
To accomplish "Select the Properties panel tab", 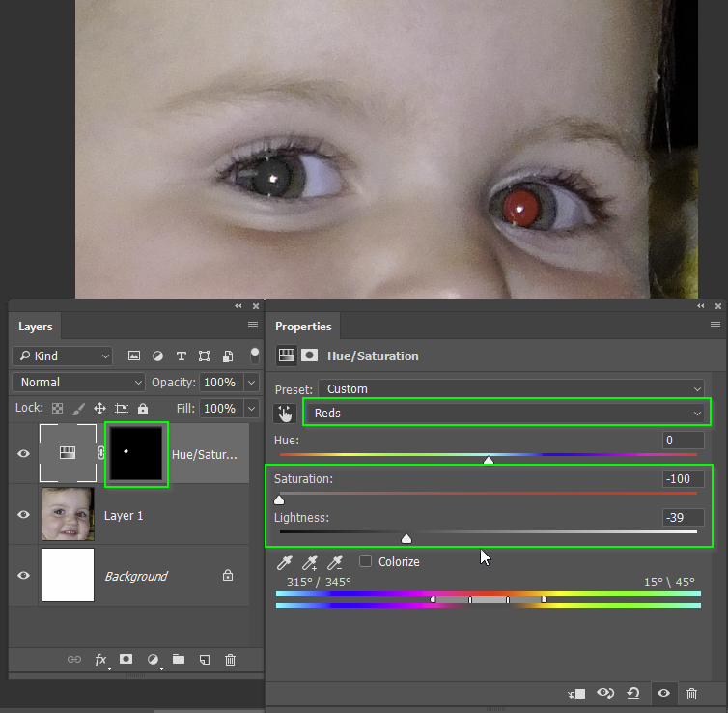I will pyautogui.click(x=303, y=327).
